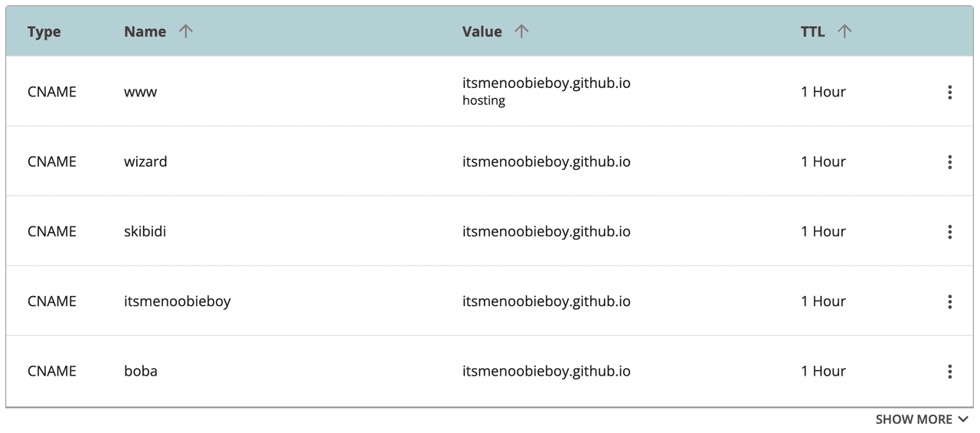Open the three-dot menu for skibidi record
Viewport: 980px width, 433px height.
(x=949, y=232)
